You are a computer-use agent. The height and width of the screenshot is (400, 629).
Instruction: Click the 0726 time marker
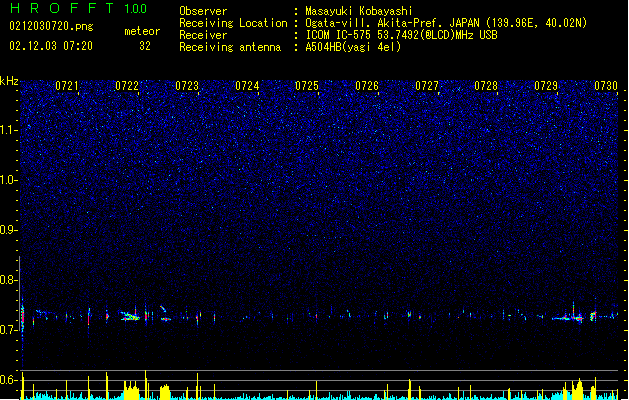pyautogui.click(x=367, y=86)
